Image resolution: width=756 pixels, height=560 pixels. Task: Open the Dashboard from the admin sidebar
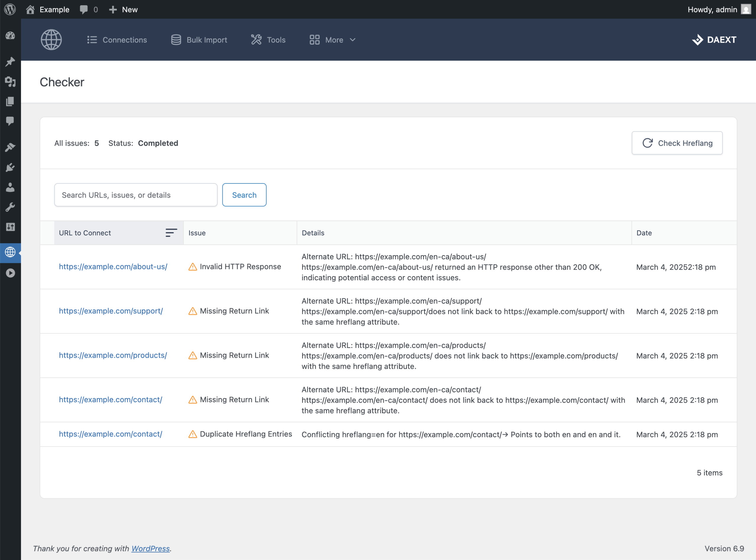[10, 36]
